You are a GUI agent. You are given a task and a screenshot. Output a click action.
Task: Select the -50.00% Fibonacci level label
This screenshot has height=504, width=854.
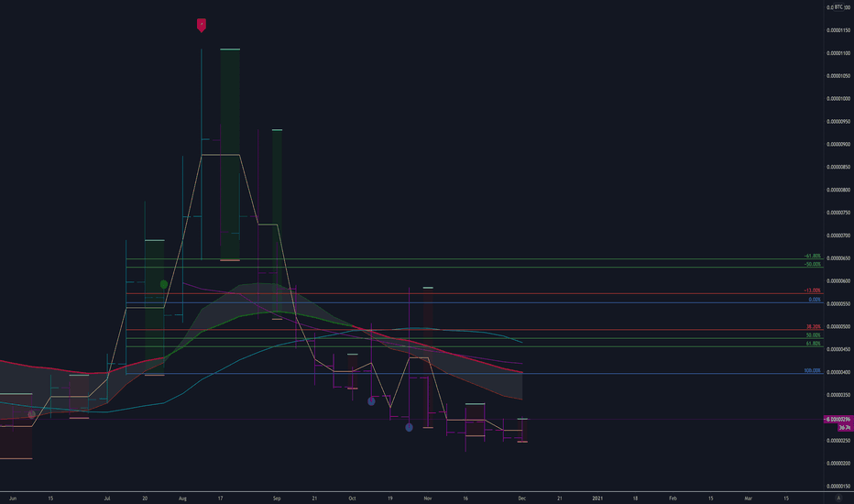813,264
